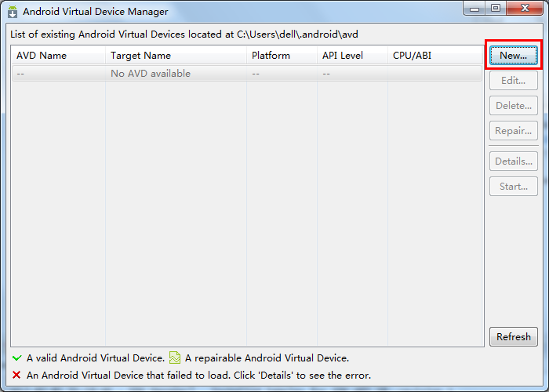Click the repairable AVD legend icon
Image resolution: width=549 pixels, height=392 pixels.
pyautogui.click(x=175, y=358)
